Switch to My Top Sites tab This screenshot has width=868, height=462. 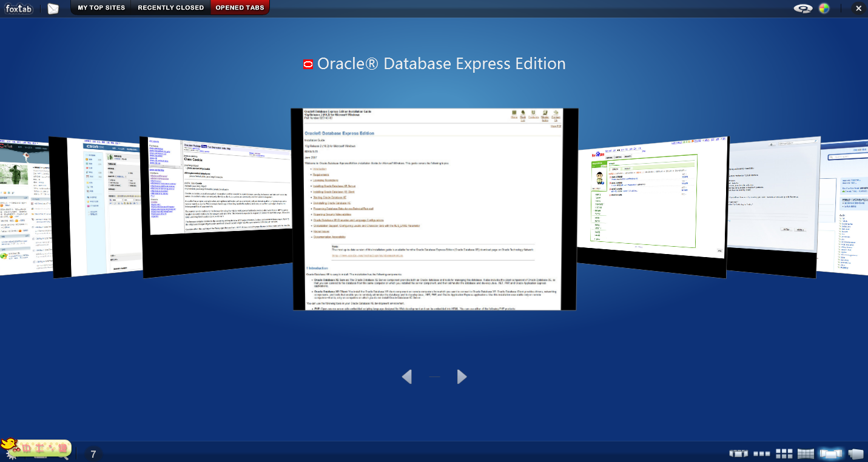click(x=101, y=8)
